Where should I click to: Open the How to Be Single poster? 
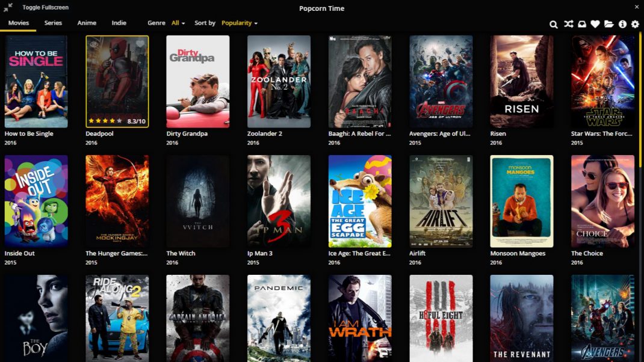(36, 81)
